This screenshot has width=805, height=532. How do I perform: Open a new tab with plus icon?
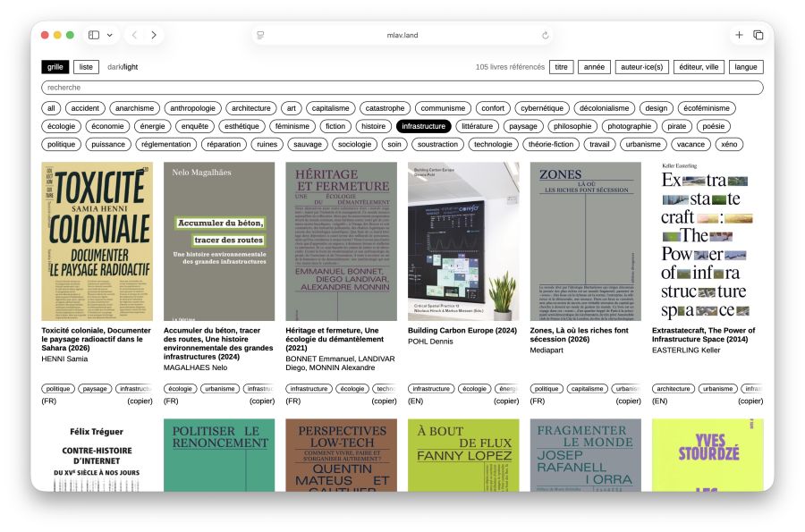[x=739, y=35]
